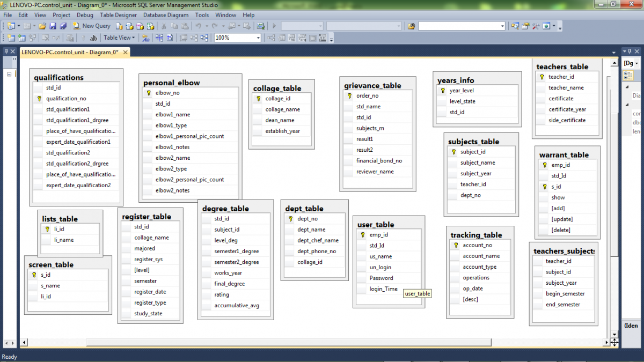Click the New Text Annotation icon
Screen dimensions: 644x362
93,38
